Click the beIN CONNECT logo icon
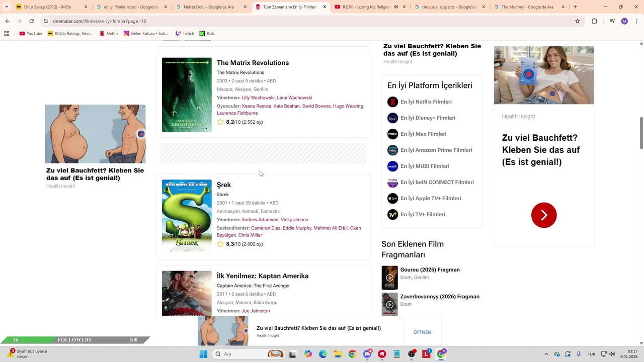Viewport: 644px width, 362px height. point(392,183)
